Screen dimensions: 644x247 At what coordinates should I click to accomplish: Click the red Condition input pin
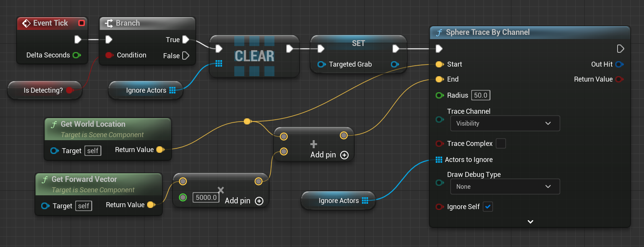coord(109,55)
